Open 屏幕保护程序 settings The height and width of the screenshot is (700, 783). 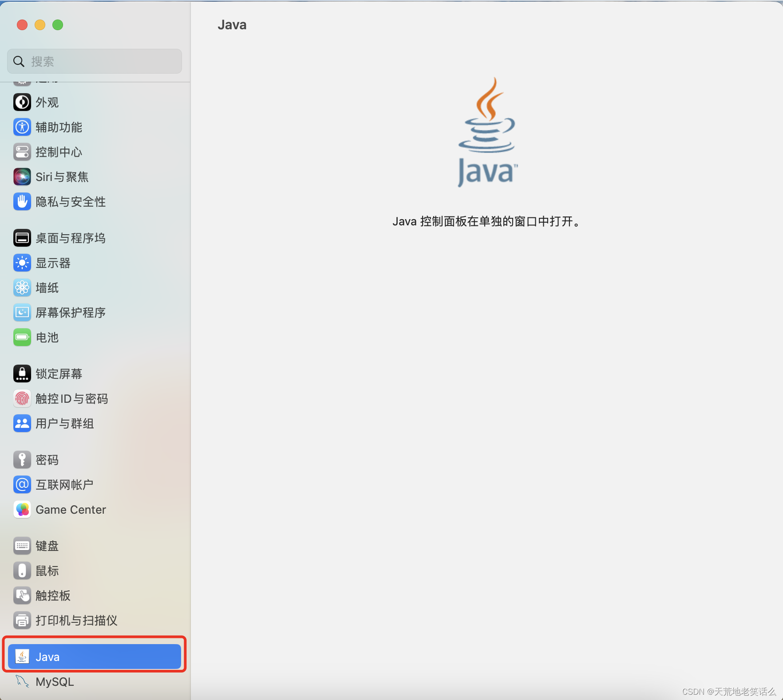pos(71,312)
